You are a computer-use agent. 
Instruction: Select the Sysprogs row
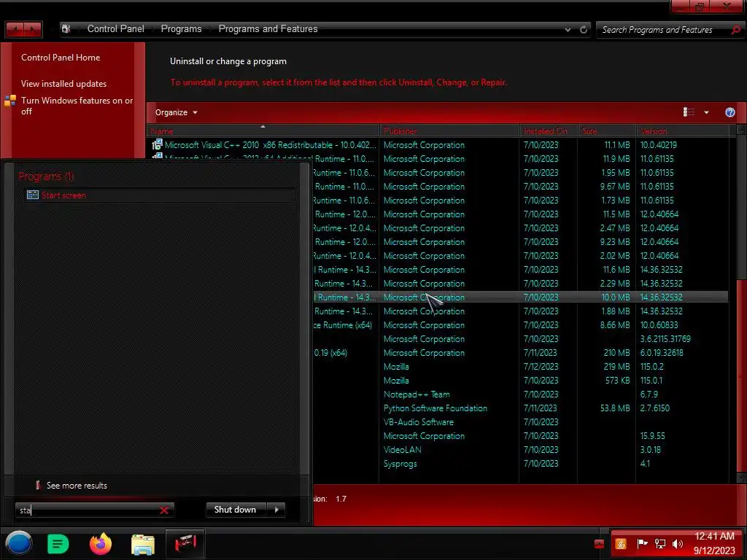coord(520,463)
